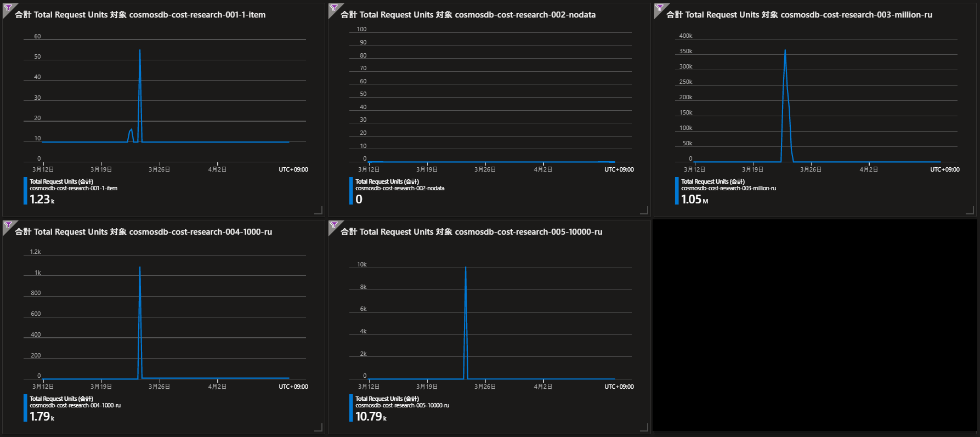The image size is (980, 437).
Task: Click filter icon on cosmosdb-cost-research-001-1-item tile
Action: [8, 8]
